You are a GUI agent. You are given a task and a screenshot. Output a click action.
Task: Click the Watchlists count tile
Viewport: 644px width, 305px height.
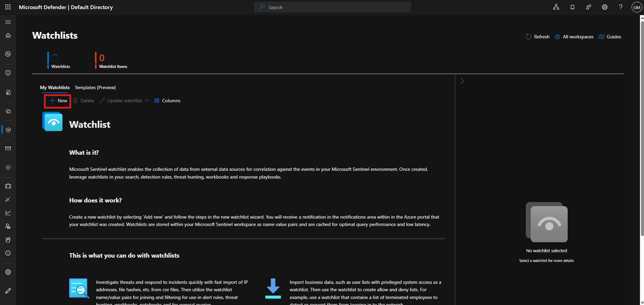(59, 60)
